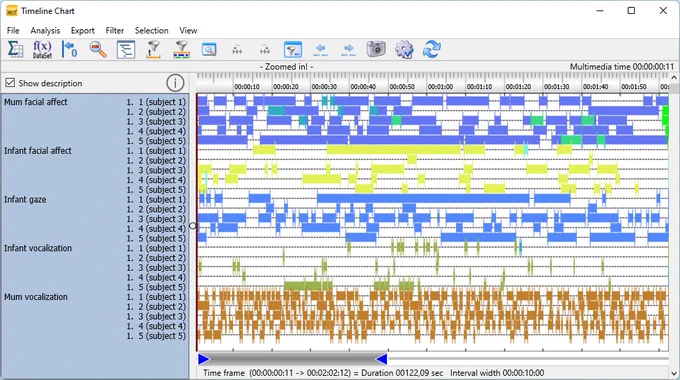
Task: Click the funnel icon with upward arrow
Action: [x=154, y=49]
